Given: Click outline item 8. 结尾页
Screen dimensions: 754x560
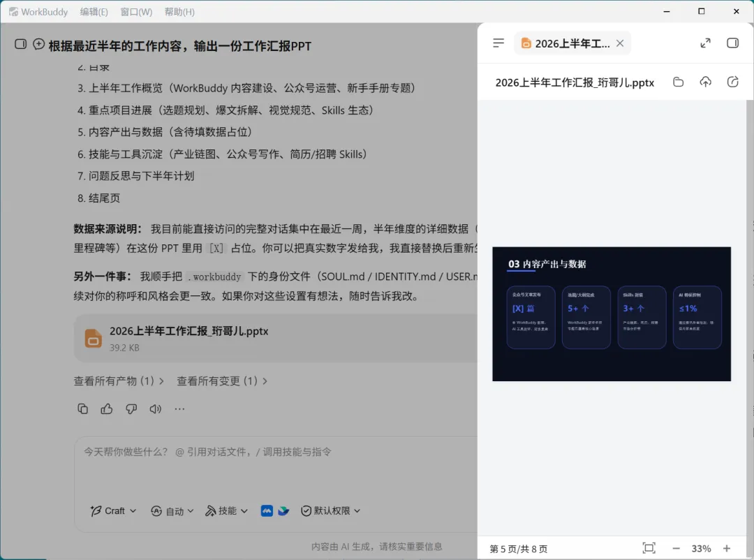Looking at the screenshot, I should coord(98,198).
